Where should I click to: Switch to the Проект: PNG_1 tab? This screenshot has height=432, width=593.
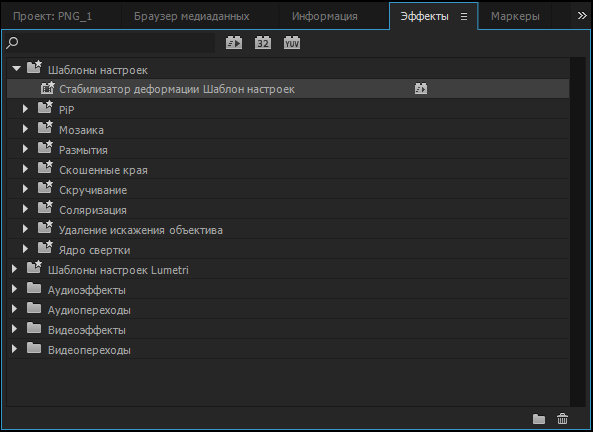pyautogui.click(x=53, y=16)
